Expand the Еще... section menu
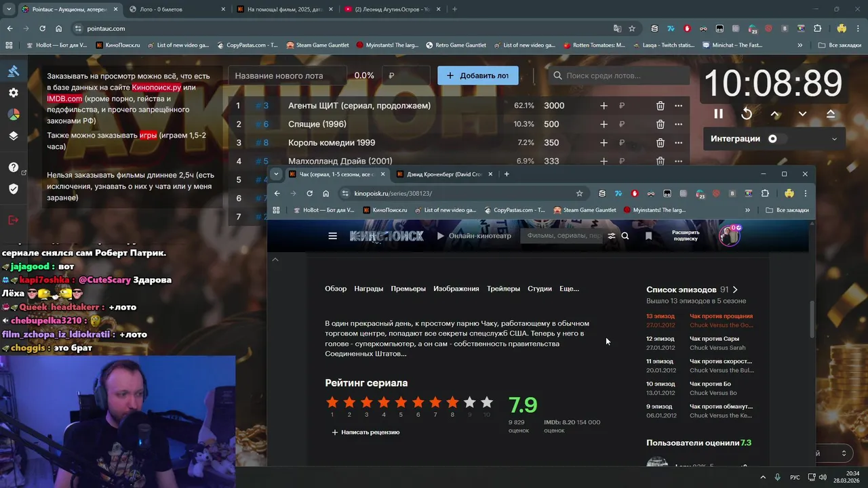868x488 pixels. click(x=569, y=289)
